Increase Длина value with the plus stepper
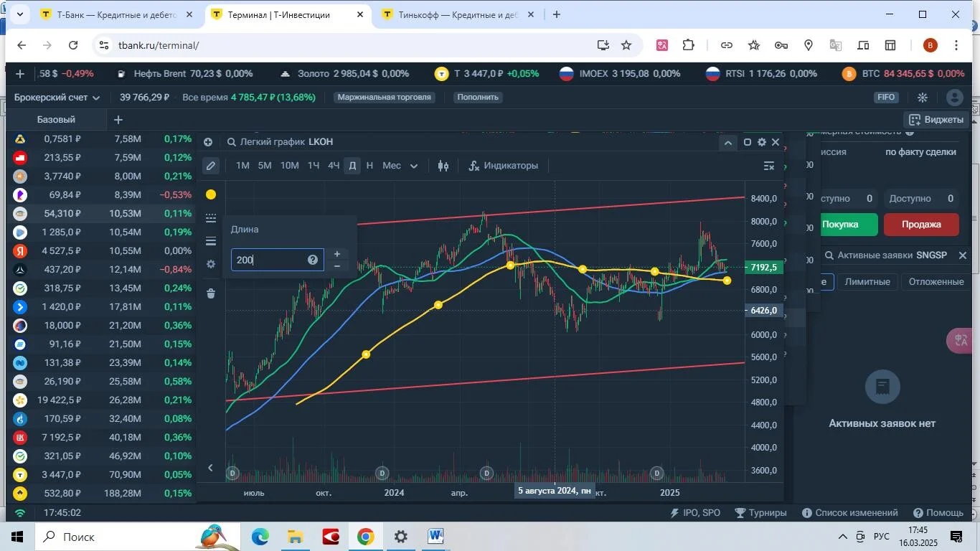This screenshot has height=551, width=980. (x=337, y=253)
